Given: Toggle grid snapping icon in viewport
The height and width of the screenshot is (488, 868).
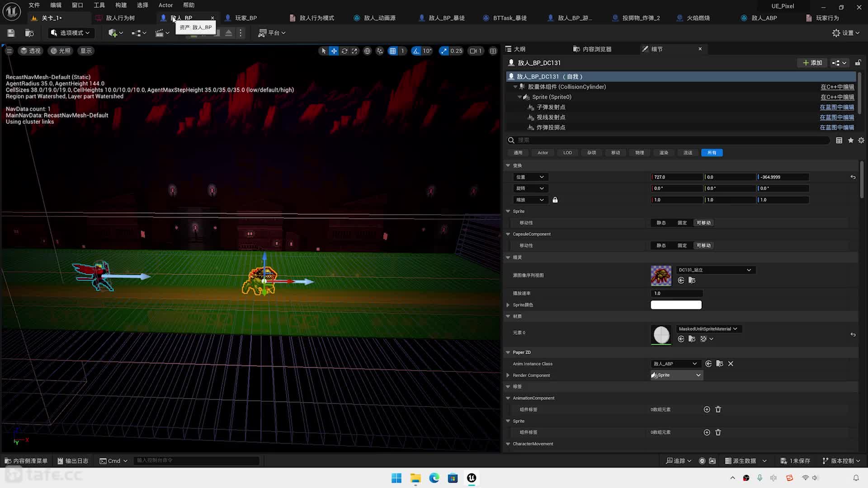Looking at the screenshot, I should tap(393, 51).
